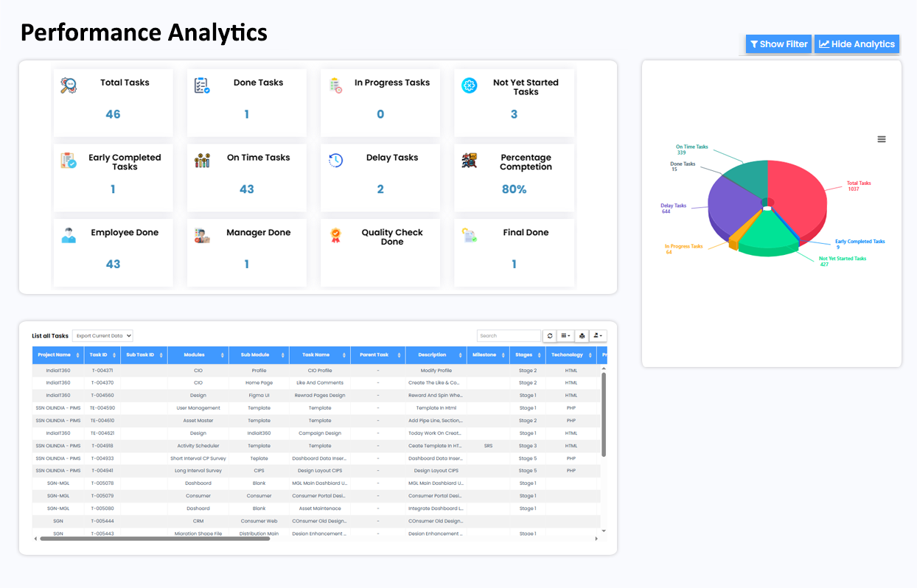Open the Export Current Data dropdown
The width and height of the screenshot is (917, 588).
[102, 336]
